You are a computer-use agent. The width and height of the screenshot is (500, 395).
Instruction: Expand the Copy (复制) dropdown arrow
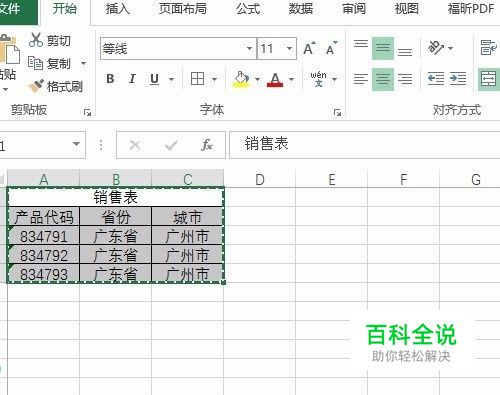click(83, 63)
